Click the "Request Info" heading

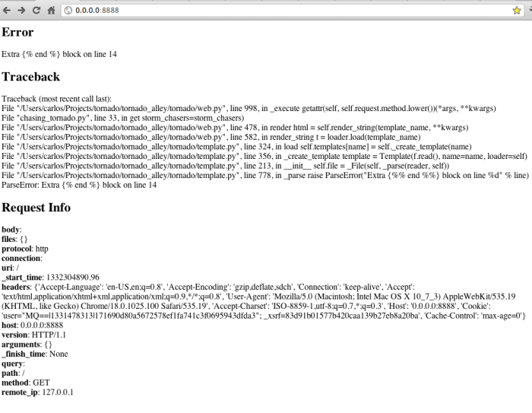coord(36,208)
